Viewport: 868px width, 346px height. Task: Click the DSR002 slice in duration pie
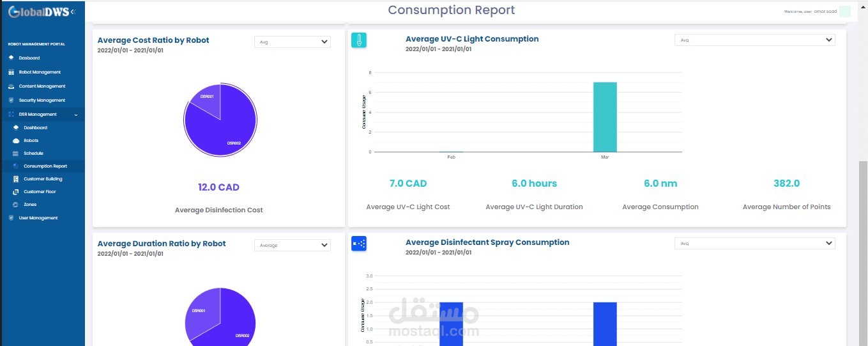point(235,320)
